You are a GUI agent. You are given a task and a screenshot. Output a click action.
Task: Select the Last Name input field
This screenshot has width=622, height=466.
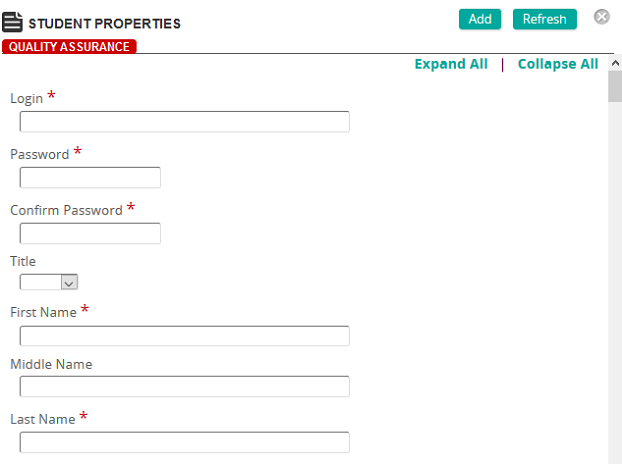coord(184,442)
